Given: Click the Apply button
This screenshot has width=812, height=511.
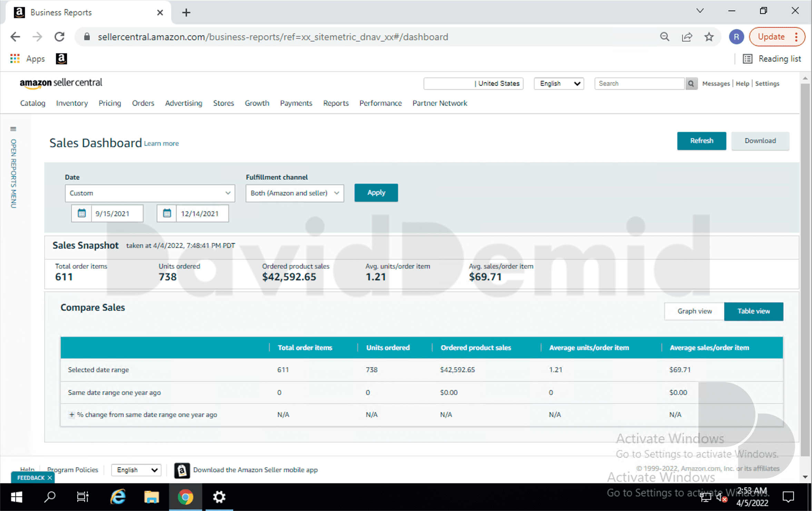Looking at the screenshot, I should [x=376, y=193].
